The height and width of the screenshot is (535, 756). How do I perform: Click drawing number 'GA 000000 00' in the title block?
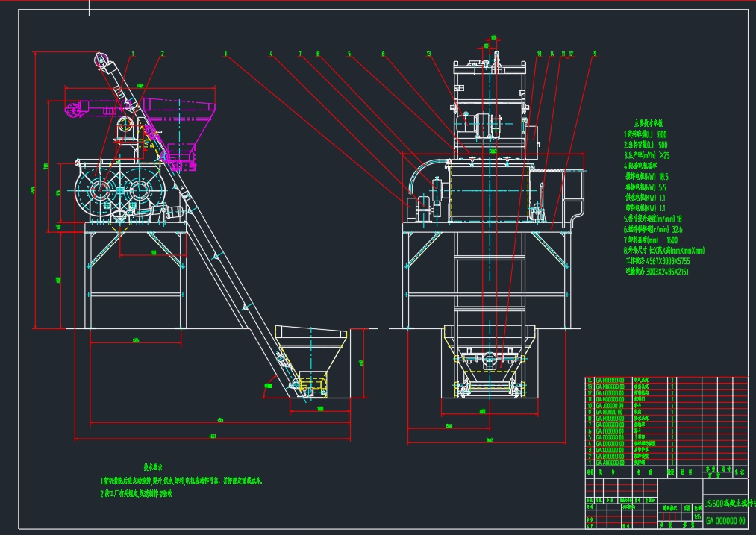click(x=725, y=521)
